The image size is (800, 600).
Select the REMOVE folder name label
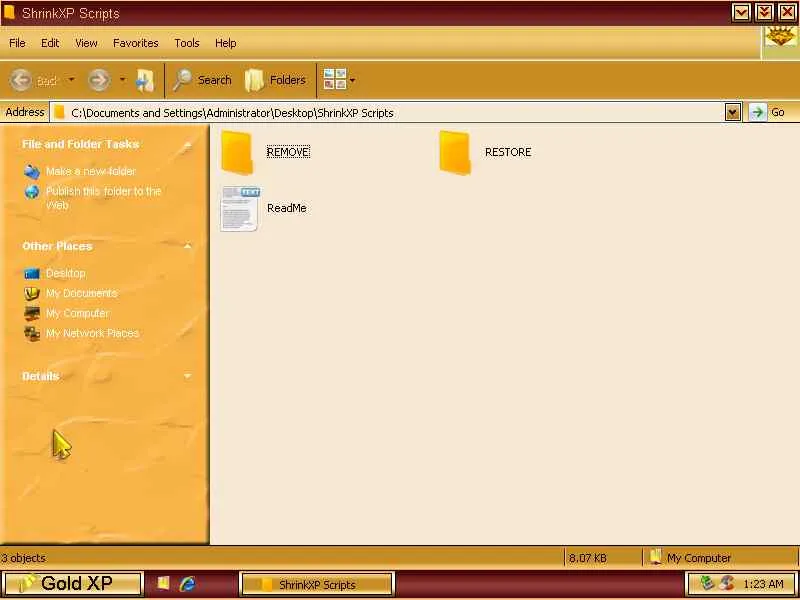click(x=288, y=152)
